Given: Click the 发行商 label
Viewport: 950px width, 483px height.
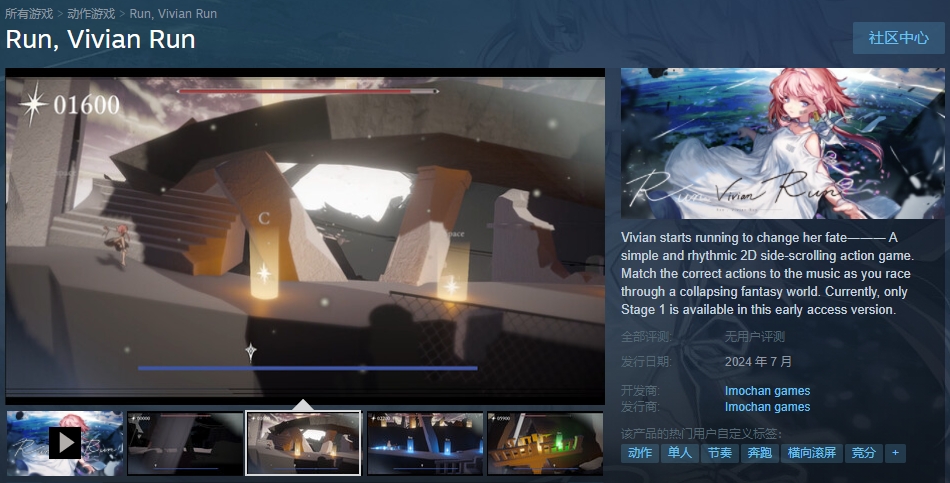Looking at the screenshot, I should (640, 407).
